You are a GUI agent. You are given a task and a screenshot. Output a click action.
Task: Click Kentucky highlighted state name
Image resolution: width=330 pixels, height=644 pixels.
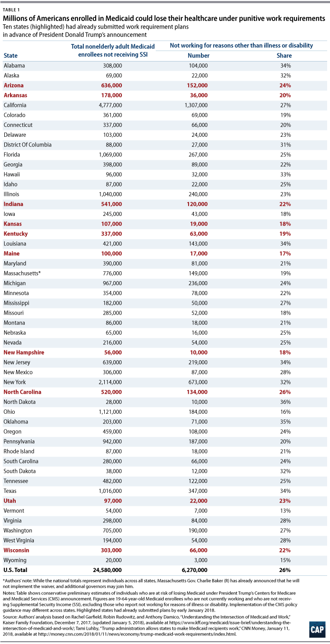coord(16,234)
